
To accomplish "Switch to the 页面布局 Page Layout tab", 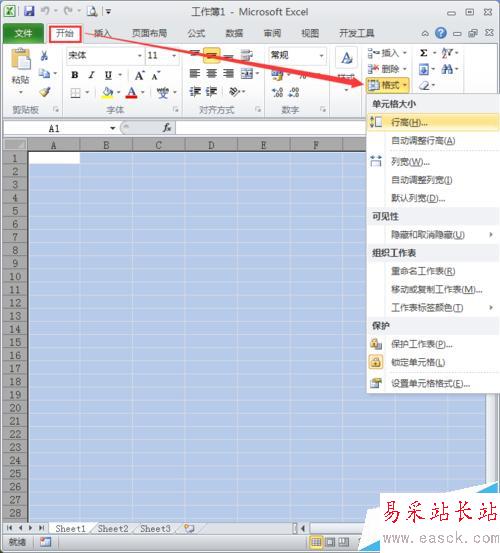I will [150, 34].
